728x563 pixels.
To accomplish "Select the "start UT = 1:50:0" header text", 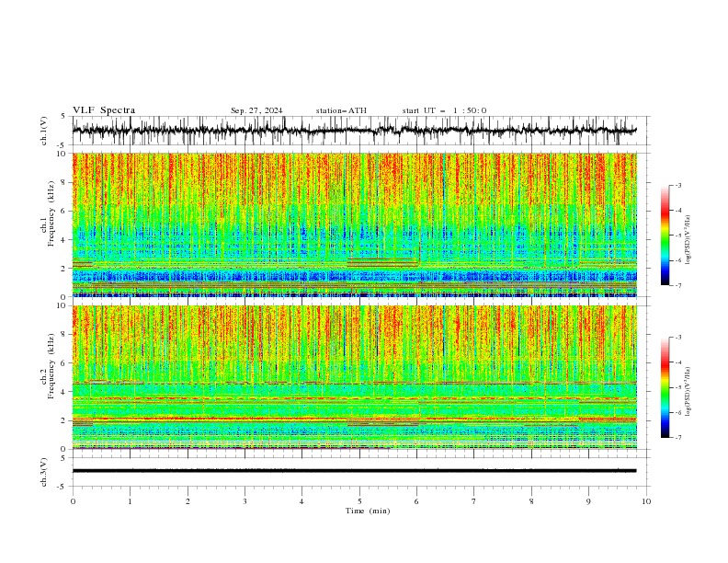I will point(444,110).
